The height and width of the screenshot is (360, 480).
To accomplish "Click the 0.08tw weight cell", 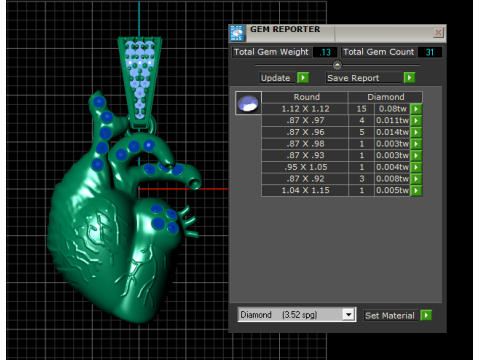I will [x=392, y=109].
